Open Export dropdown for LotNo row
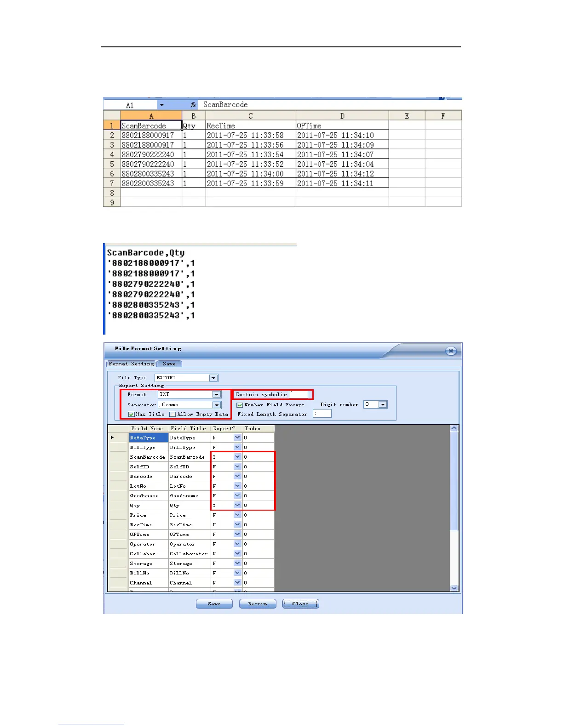This screenshot has height=728, width=563. [237, 486]
